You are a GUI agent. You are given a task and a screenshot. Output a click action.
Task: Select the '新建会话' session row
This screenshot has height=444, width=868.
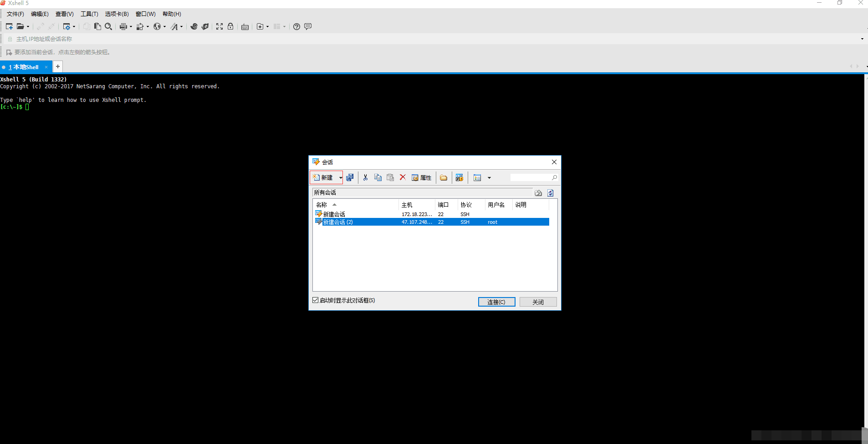(431, 214)
